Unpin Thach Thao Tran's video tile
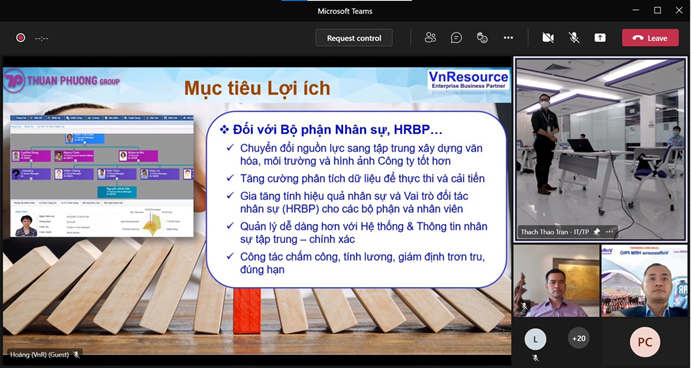 [x=597, y=231]
